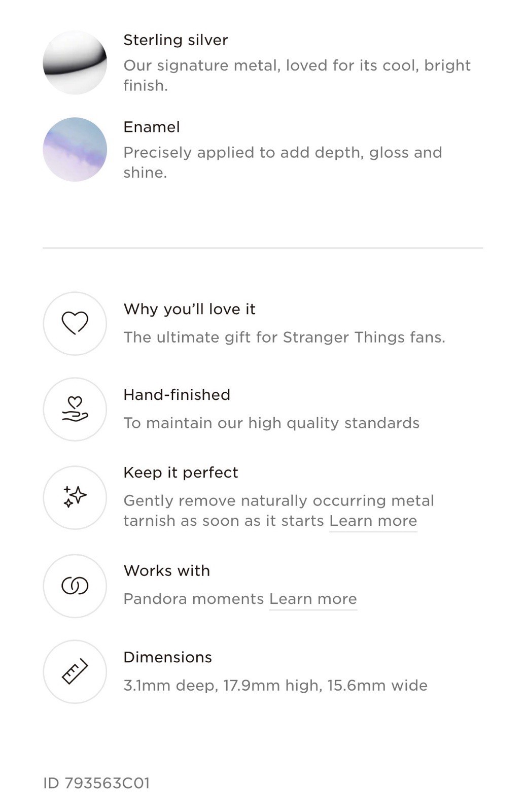526x812 pixels.
Task: Open Learn more link for Pandora moments
Action: tap(313, 599)
